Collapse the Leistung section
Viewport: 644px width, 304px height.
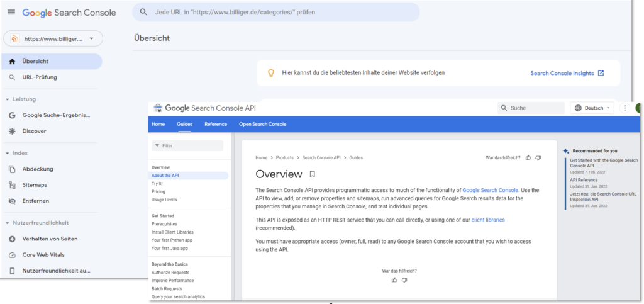point(21,99)
